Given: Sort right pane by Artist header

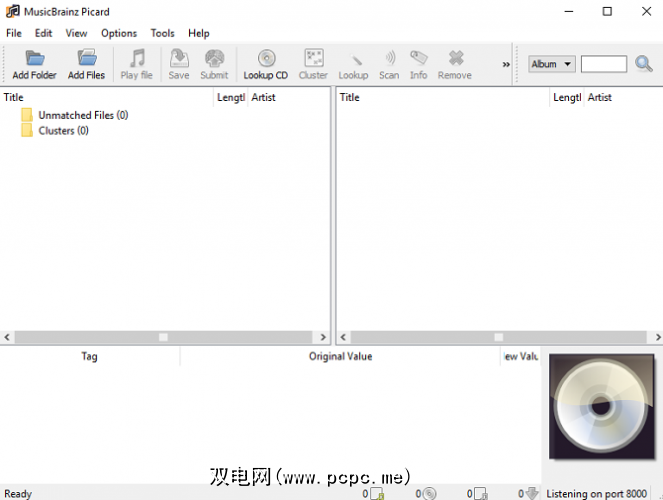Looking at the screenshot, I should point(624,97).
